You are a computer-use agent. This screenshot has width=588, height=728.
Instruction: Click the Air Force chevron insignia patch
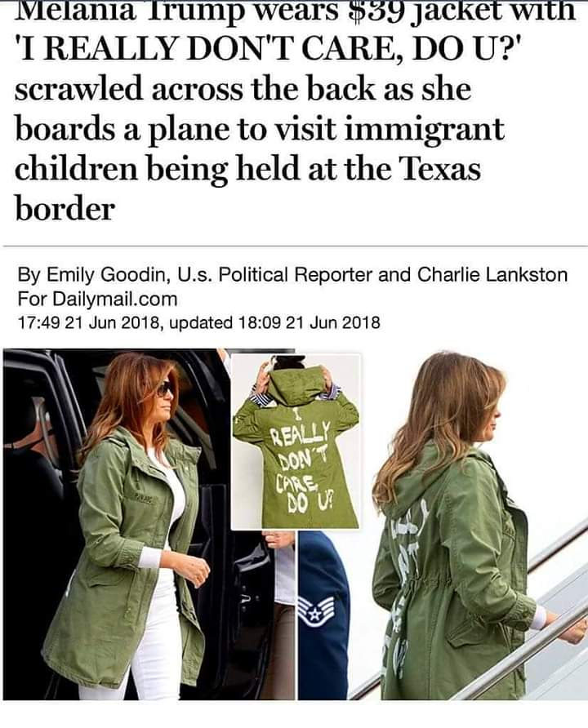tap(316, 610)
